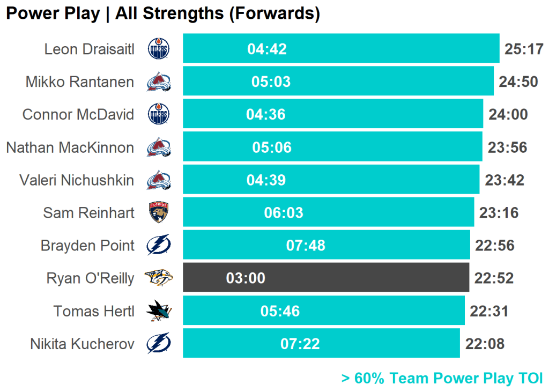Click the Lightning logo beside Brayden Point
The height and width of the screenshot is (392, 549).
(159, 246)
